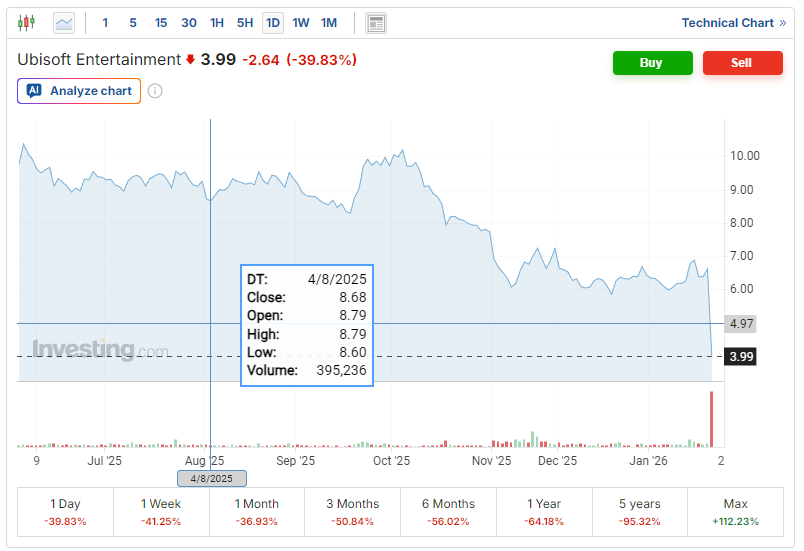Click the 7.00 price axis label
This screenshot has height=551, width=804.
coord(741,256)
